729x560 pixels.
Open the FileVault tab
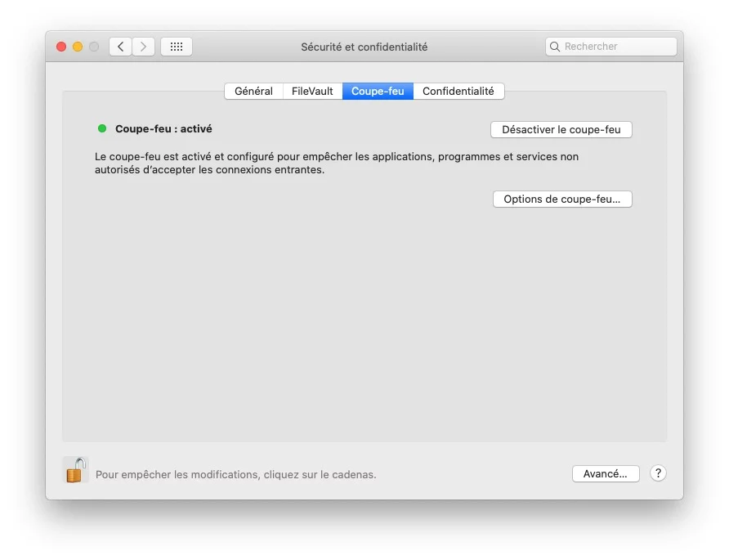(312, 92)
